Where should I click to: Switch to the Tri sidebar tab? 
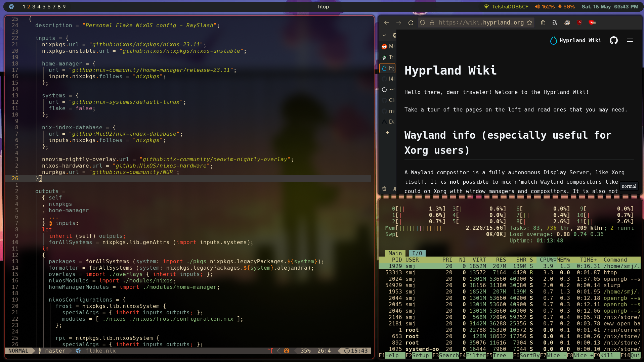pos(387,57)
